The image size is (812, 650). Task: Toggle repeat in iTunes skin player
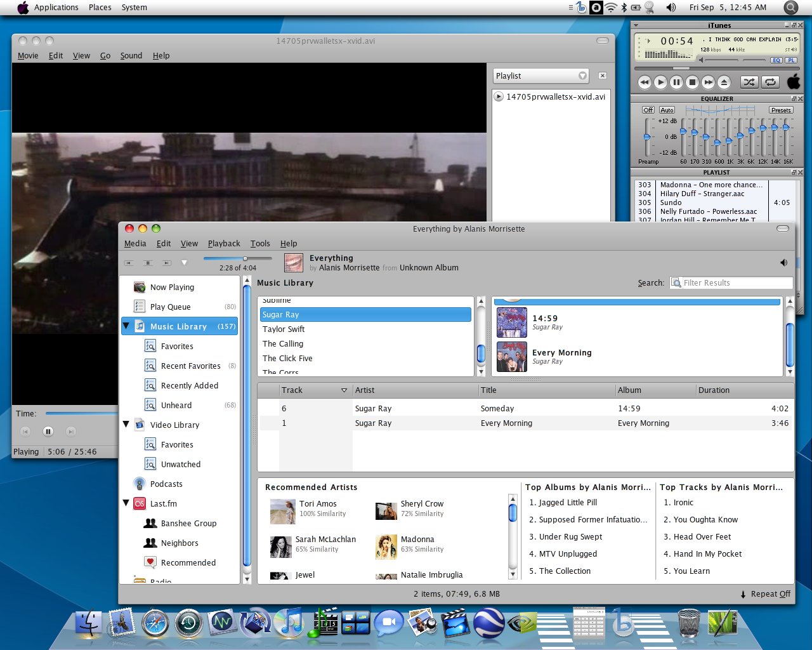tap(769, 82)
